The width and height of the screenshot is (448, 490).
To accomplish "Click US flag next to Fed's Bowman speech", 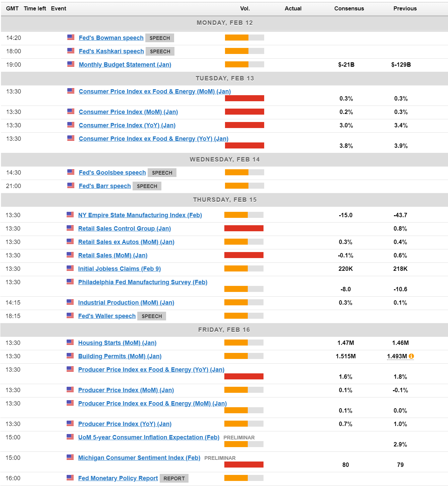I will coord(71,38).
